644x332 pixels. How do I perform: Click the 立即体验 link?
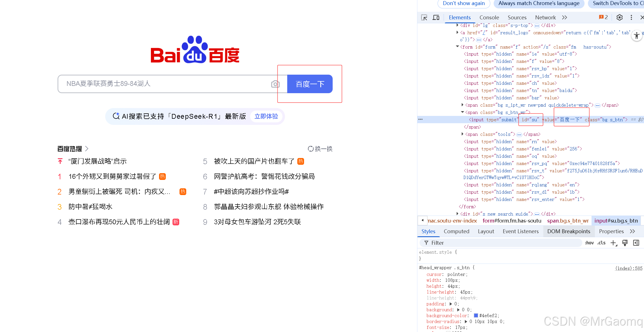[x=266, y=116]
